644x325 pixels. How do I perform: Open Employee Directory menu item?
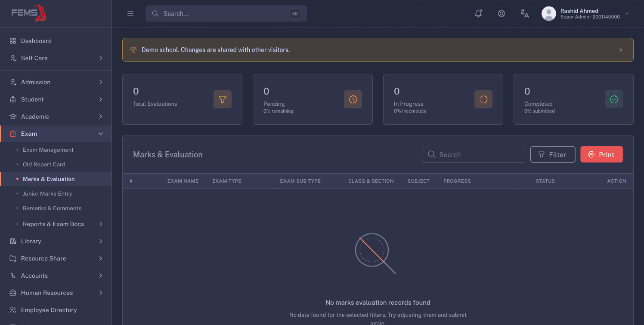click(x=56, y=310)
